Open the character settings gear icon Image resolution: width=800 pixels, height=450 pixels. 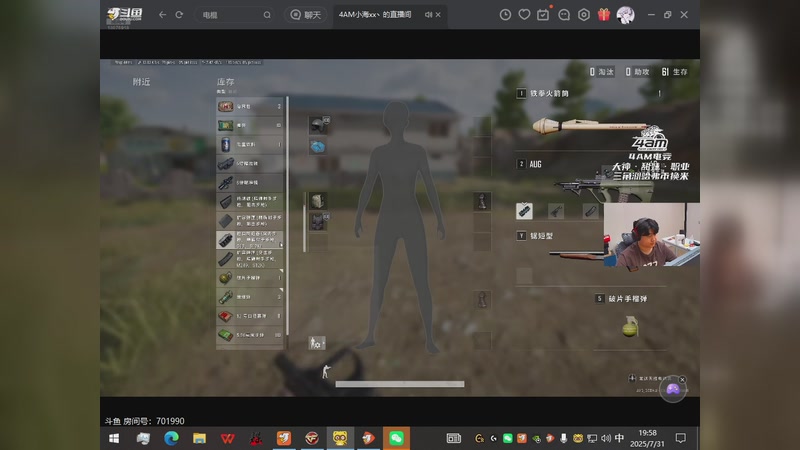pos(317,343)
